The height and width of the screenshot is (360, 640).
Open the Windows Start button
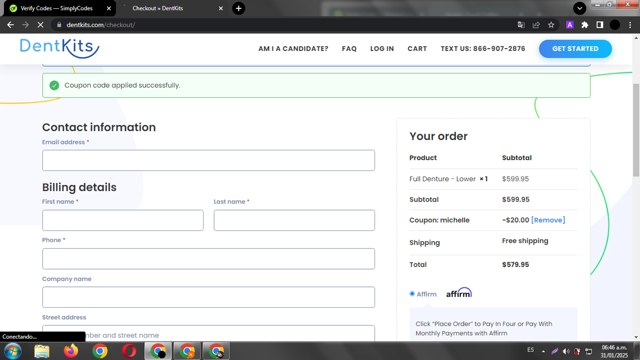click(x=12, y=351)
